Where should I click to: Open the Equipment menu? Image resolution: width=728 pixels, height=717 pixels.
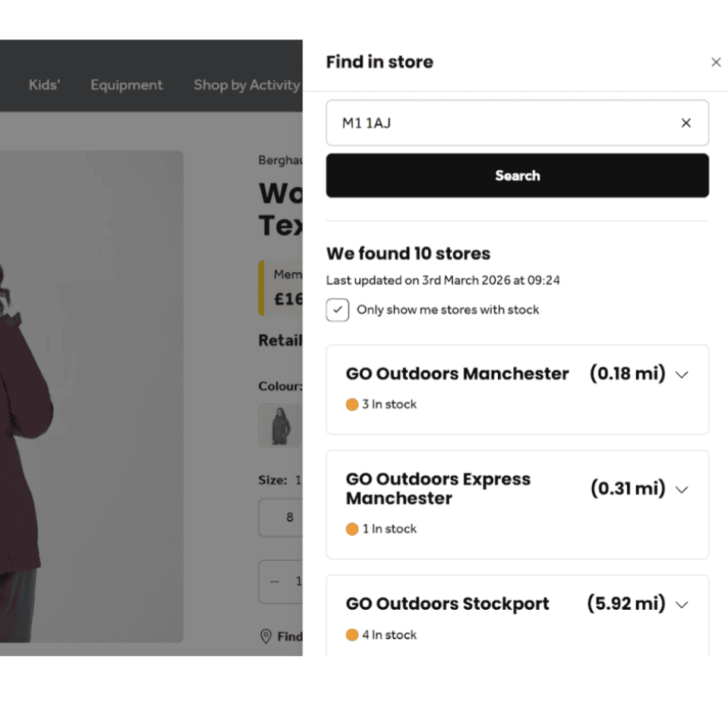pyautogui.click(x=127, y=85)
